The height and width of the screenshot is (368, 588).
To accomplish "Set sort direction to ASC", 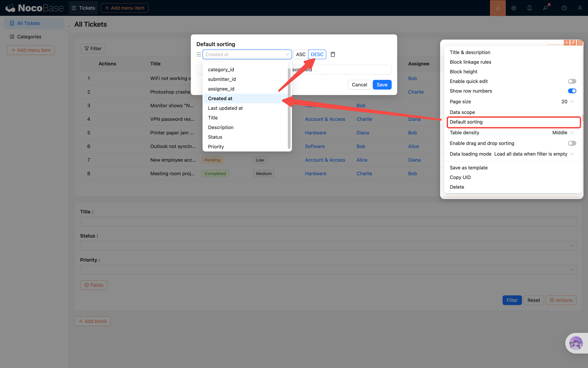I will pos(300,55).
